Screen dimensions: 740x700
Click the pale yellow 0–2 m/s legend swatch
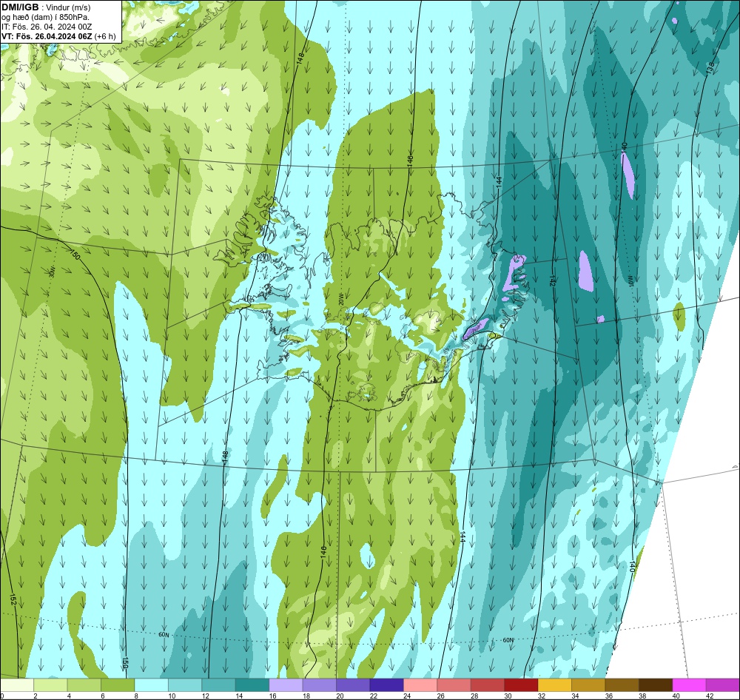click(x=17, y=684)
